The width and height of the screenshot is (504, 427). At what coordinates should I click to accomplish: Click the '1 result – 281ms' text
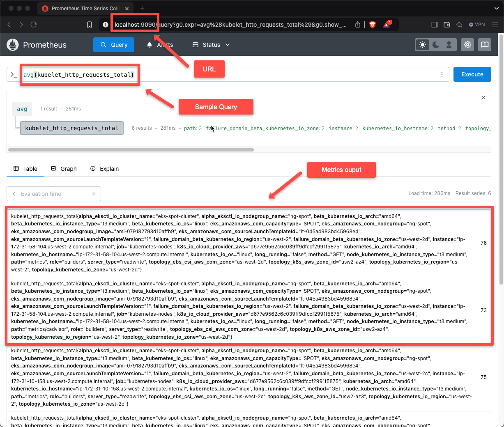point(61,109)
